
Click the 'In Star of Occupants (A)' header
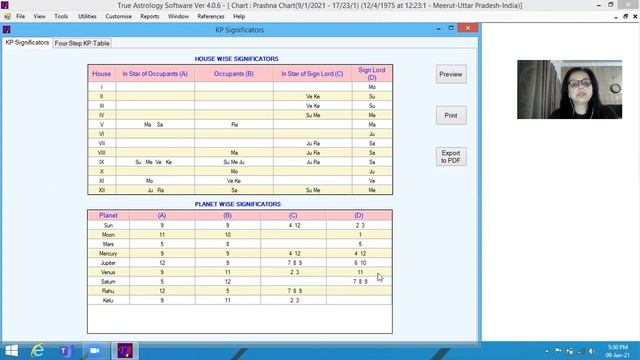click(x=155, y=74)
